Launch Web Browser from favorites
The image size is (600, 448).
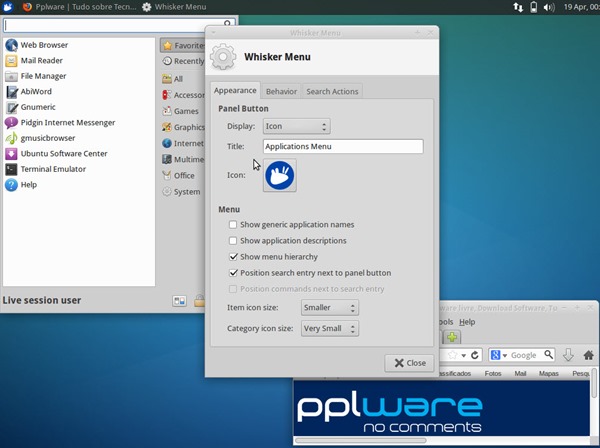79,45
